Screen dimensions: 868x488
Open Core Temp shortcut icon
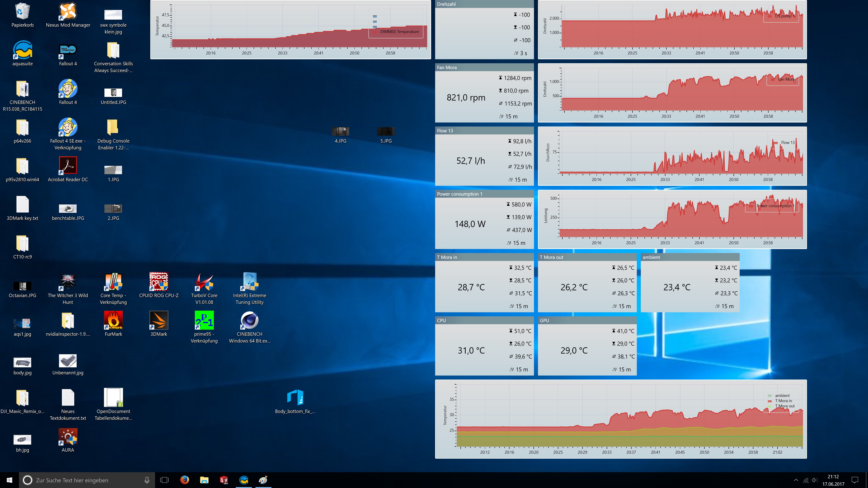[113, 282]
